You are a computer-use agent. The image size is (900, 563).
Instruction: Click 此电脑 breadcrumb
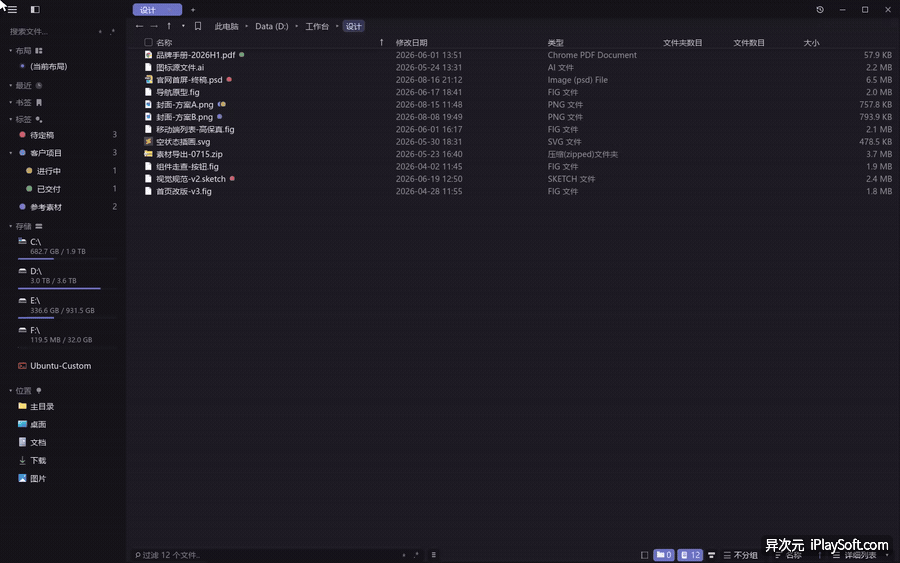click(x=226, y=26)
